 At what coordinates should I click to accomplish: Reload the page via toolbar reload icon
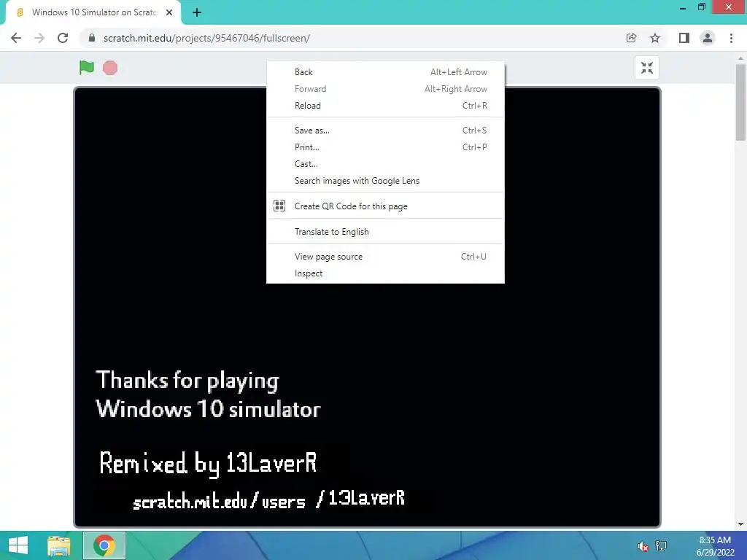tap(63, 38)
